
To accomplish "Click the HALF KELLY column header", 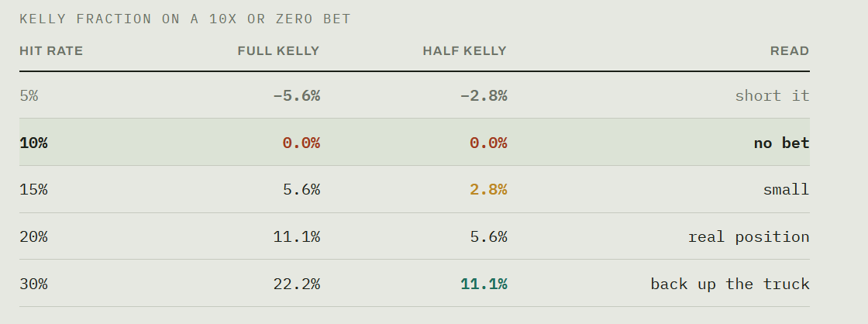I will pos(465,51).
